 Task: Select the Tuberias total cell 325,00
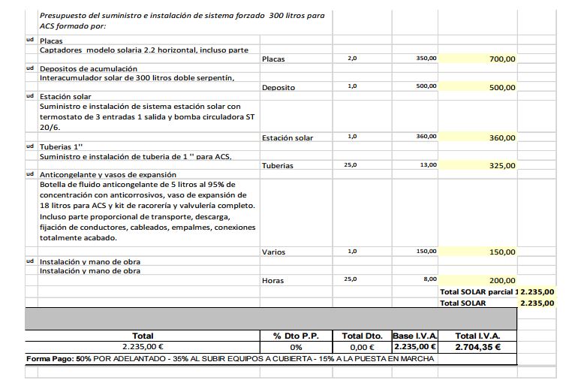477,165
